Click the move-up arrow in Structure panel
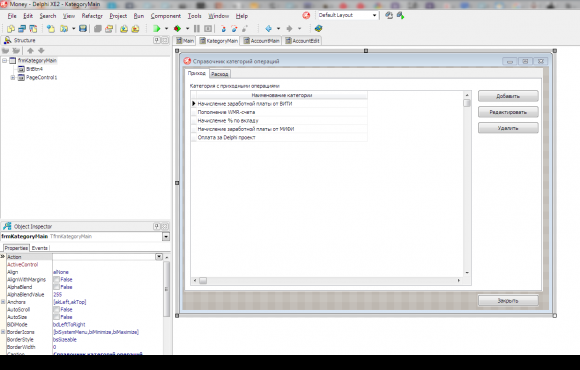This screenshot has width=580, height=370. click(x=30, y=51)
